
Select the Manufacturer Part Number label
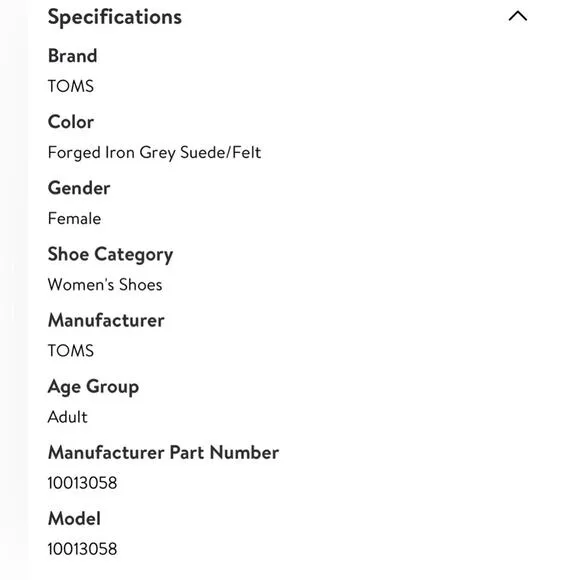pyautogui.click(x=163, y=453)
